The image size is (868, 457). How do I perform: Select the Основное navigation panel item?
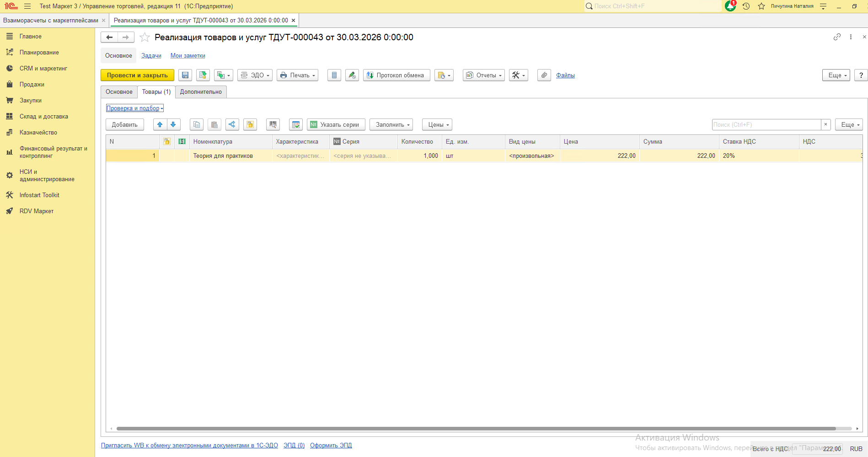tap(118, 56)
